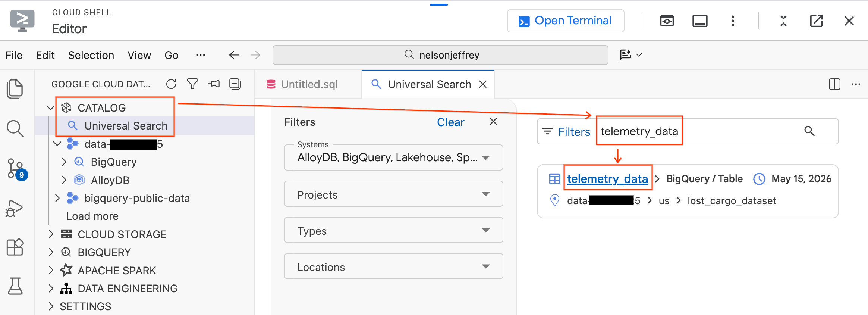This screenshot has width=868, height=315.
Task: Open the Extensions view
Action: click(x=15, y=247)
